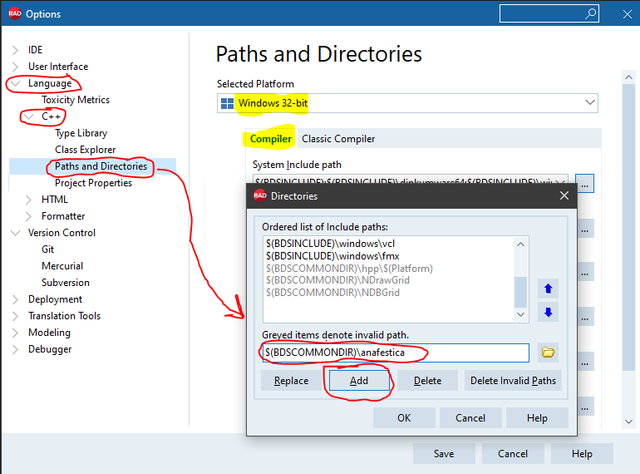Click the Options search box

click(549, 14)
